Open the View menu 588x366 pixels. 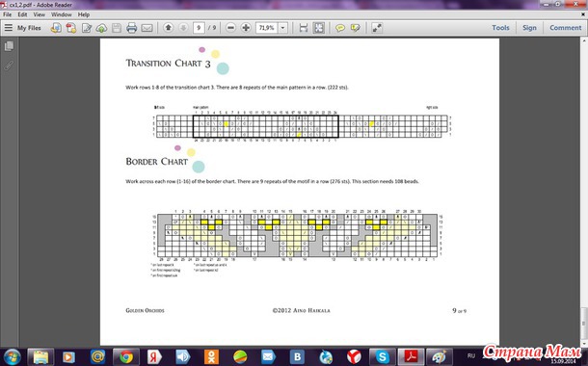point(39,14)
